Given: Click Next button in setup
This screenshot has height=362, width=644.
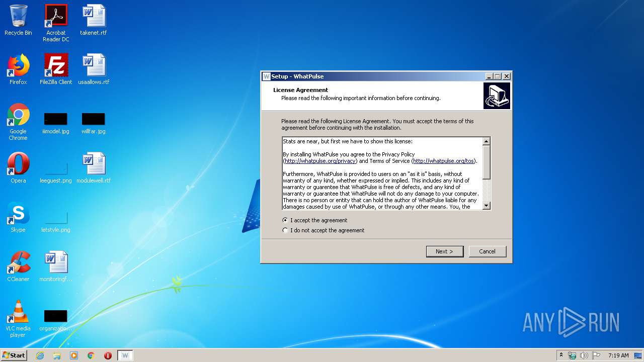Looking at the screenshot, I should click(445, 251).
